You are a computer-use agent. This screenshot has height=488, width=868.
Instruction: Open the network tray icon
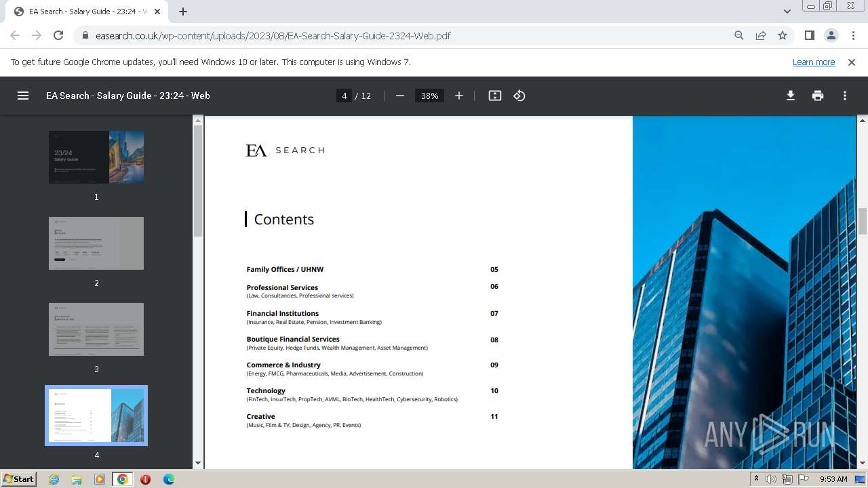click(787, 479)
